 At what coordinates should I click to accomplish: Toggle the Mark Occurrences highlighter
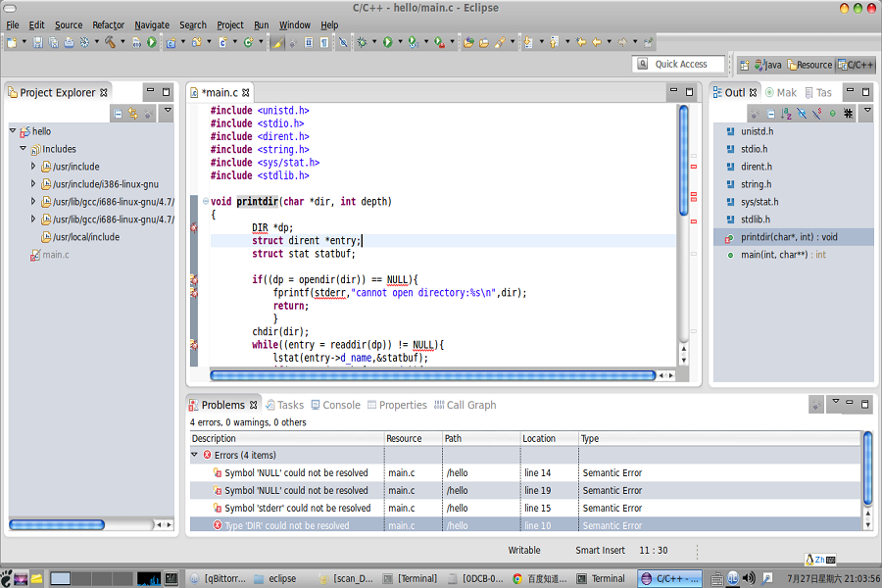[x=278, y=42]
